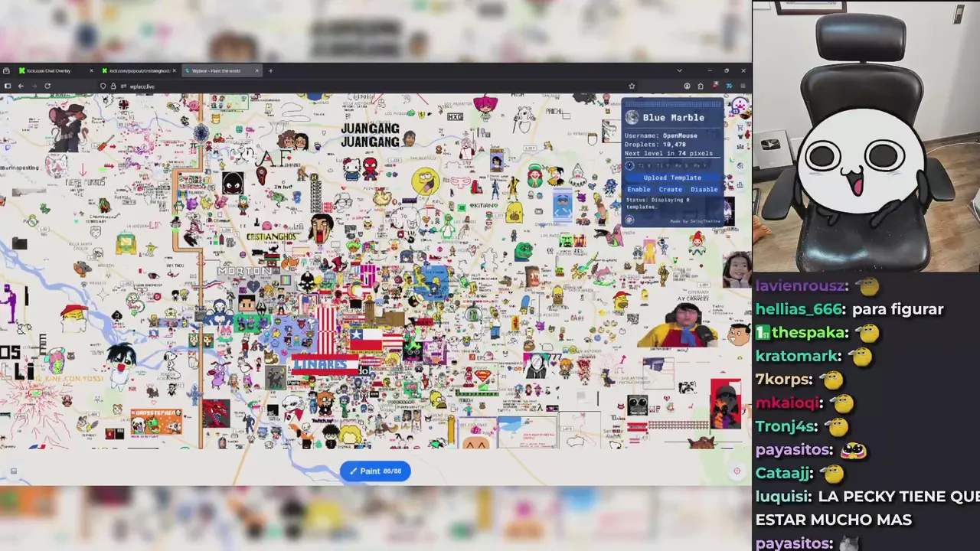Close the kick.com/popout tab
Image resolution: width=980 pixels, height=551 pixels.
pos(174,70)
